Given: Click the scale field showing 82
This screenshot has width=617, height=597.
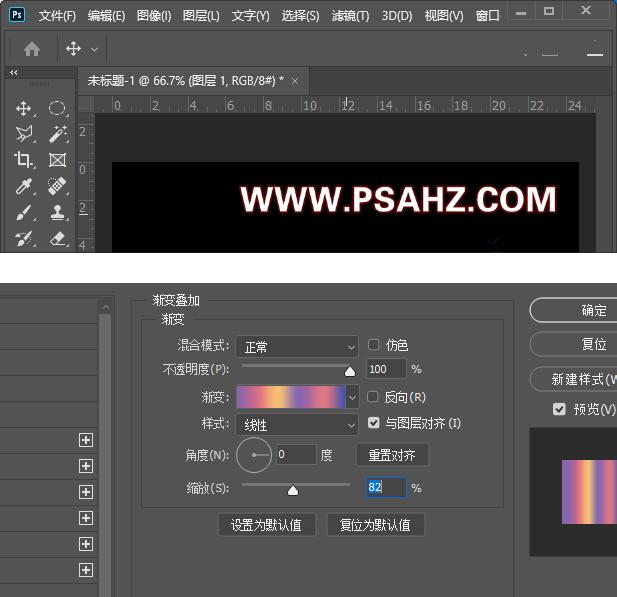Looking at the screenshot, I should [x=386, y=488].
